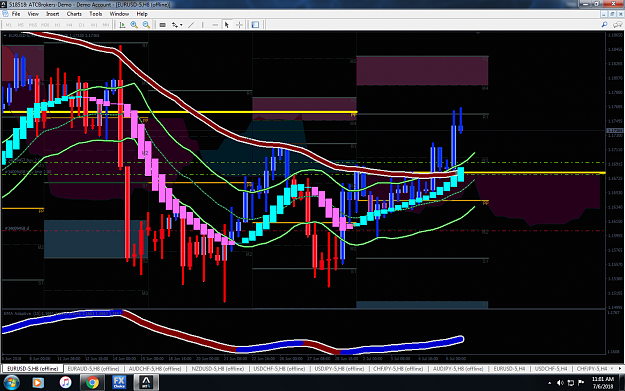Select the M15 timeframe button
Screen dimensions: 625x391
coord(33,25)
